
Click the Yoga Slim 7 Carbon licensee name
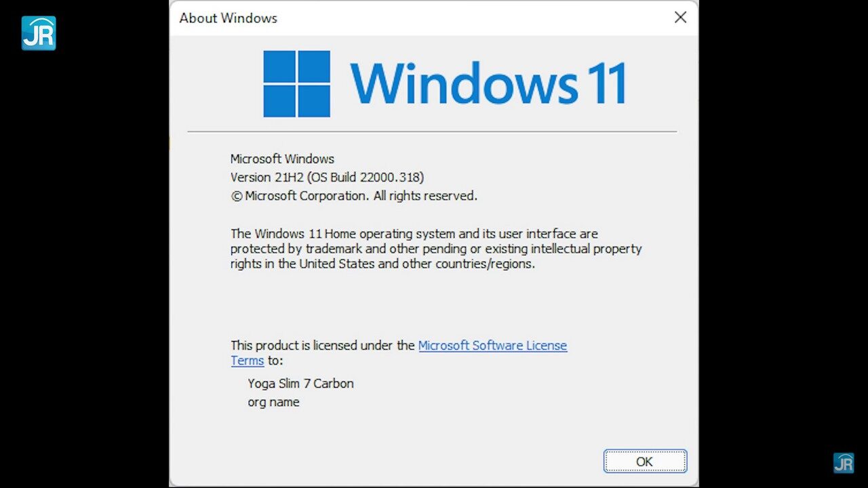pos(300,383)
